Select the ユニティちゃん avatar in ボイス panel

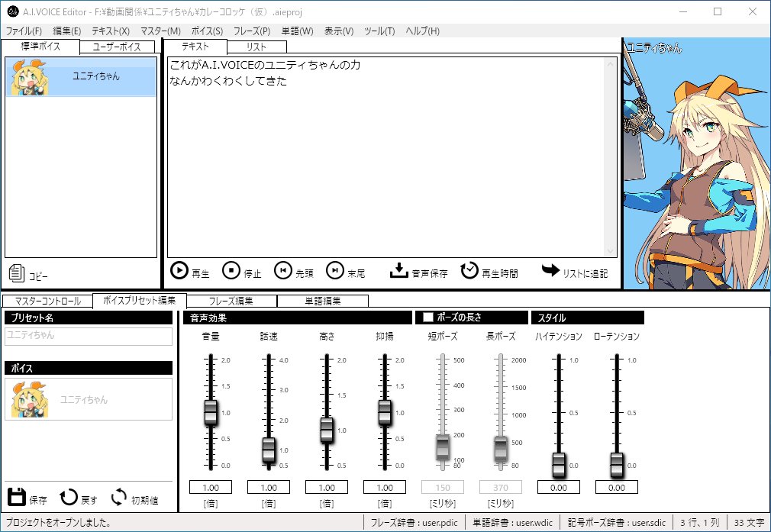point(29,400)
